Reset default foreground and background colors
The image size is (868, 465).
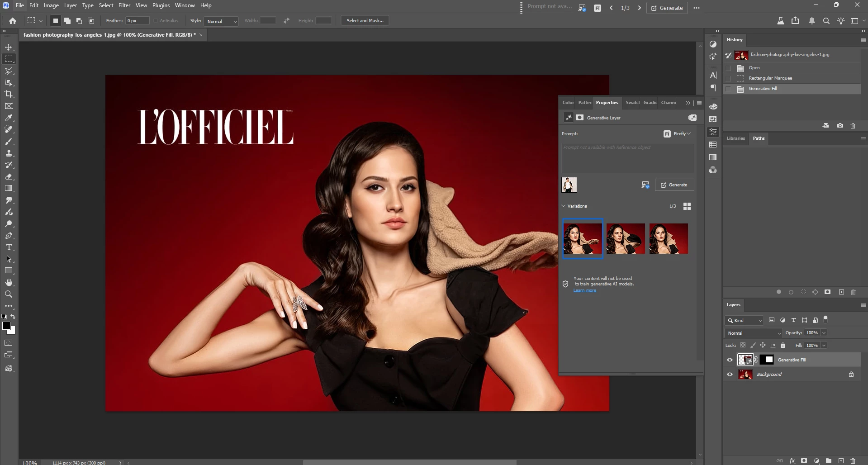[x=4, y=317]
